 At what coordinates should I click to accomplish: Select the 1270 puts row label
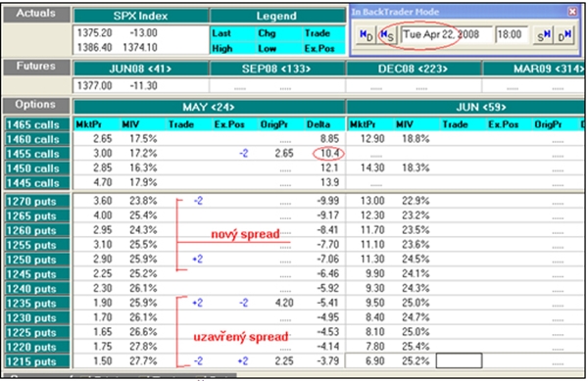click(37, 201)
